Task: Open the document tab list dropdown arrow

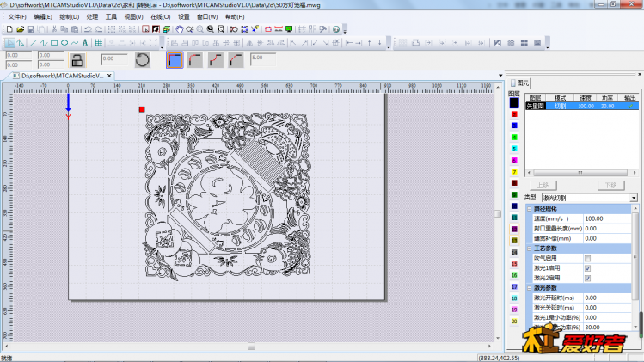Action: tap(500, 76)
